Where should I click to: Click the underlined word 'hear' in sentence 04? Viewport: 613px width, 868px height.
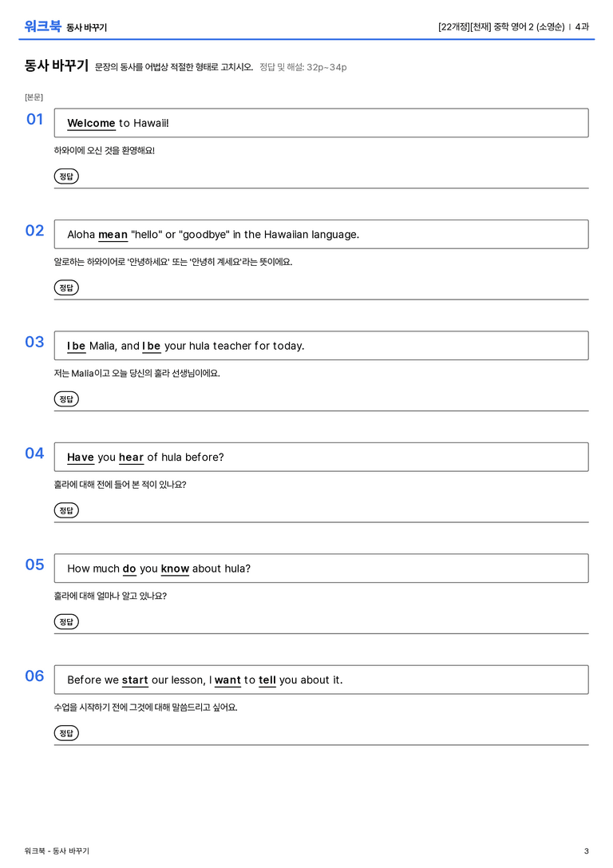(x=131, y=458)
